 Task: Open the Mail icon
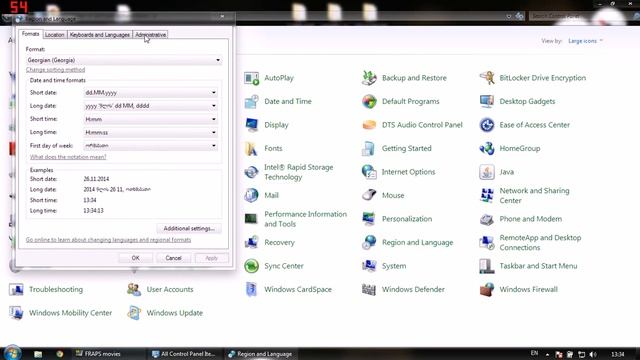[251, 196]
